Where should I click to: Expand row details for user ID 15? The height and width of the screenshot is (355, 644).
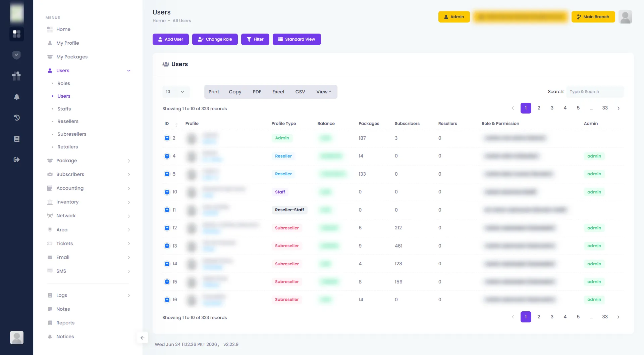pyautogui.click(x=167, y=282)
